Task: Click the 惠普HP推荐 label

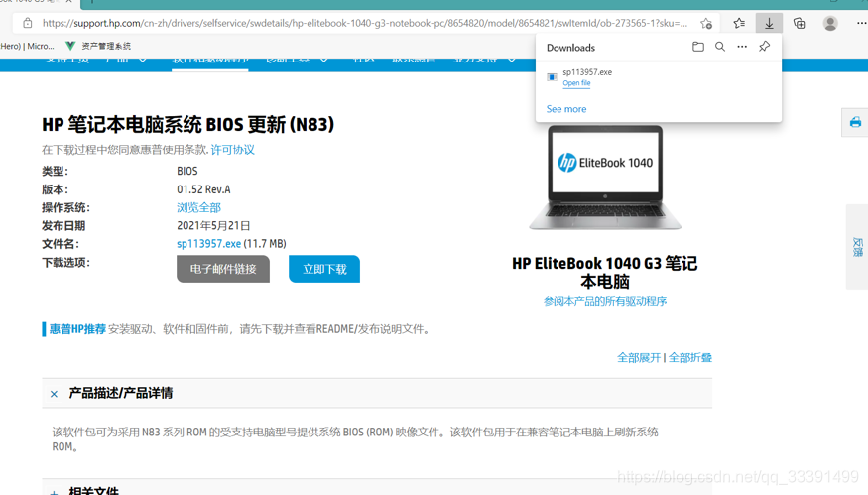Action: tap(77, 329)
